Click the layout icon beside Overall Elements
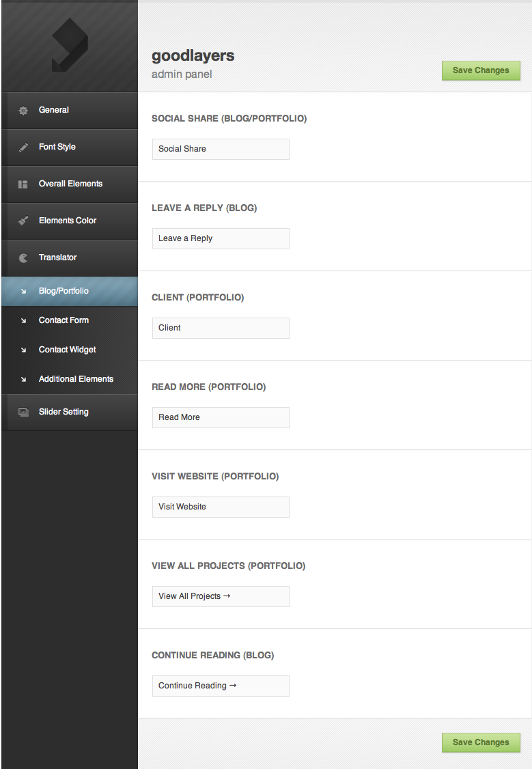 tap(23, 184)
